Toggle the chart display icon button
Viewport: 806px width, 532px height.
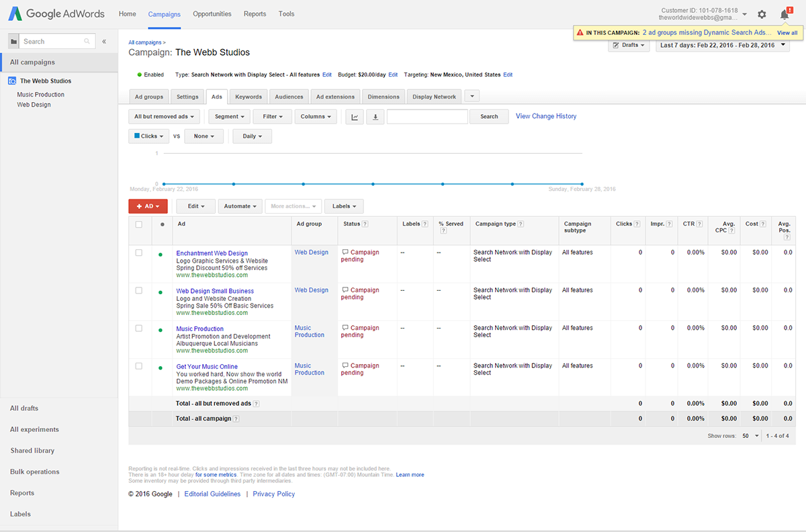pos(355,117)
